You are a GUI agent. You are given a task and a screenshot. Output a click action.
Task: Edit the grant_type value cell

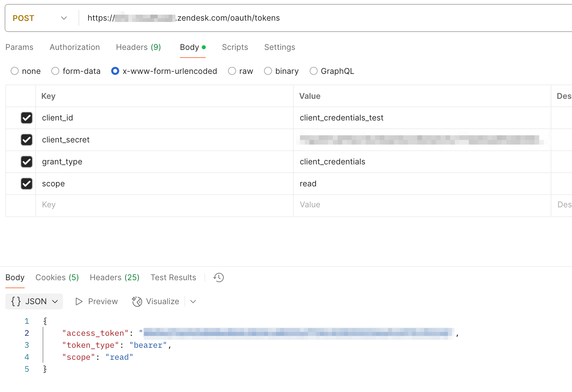pyautogui.click(x=422, y=162)
